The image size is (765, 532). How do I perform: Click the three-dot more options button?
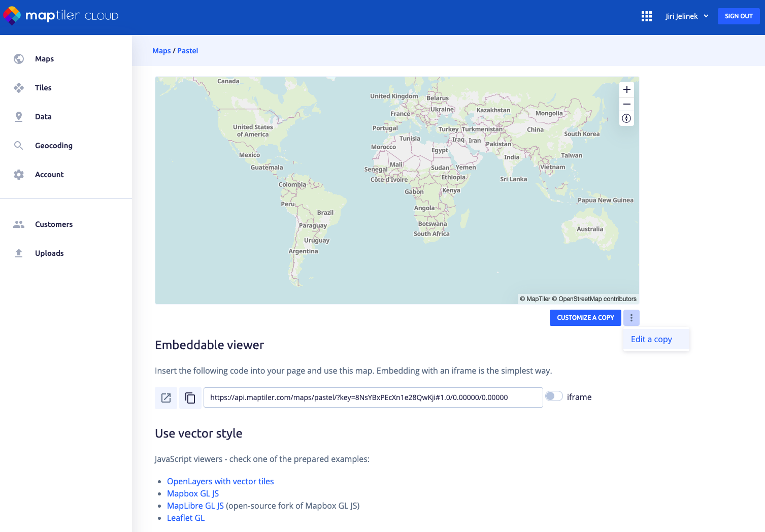631,318
